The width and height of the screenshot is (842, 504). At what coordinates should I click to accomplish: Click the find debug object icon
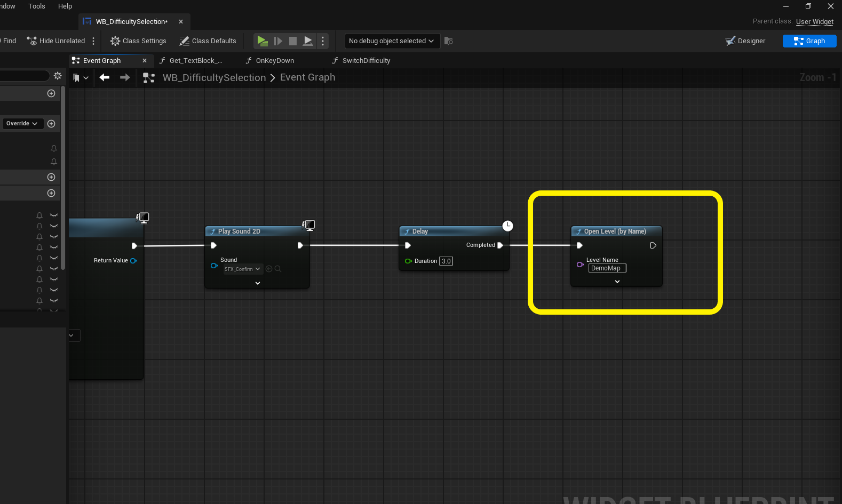click(x=449, y=41)
